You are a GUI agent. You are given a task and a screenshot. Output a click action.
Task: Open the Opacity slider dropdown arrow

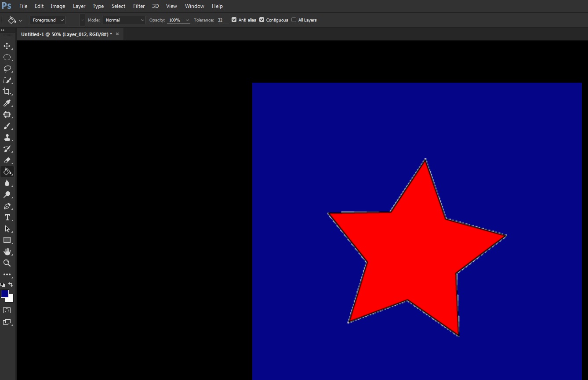[187, 20]
